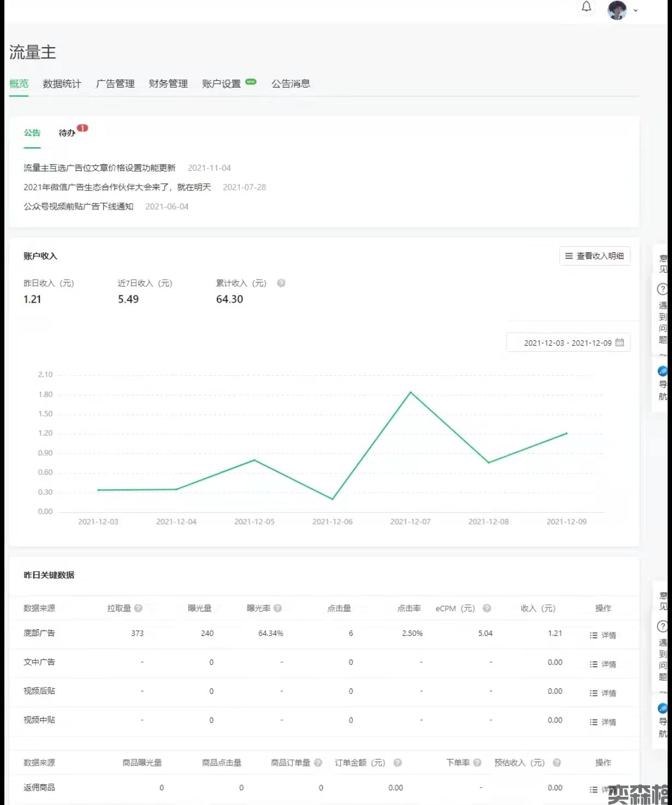The height and width of the screenshot is (805, 672).
Task: Open the 流量主互选广告位 announcement
Action: tap(100, 168)
